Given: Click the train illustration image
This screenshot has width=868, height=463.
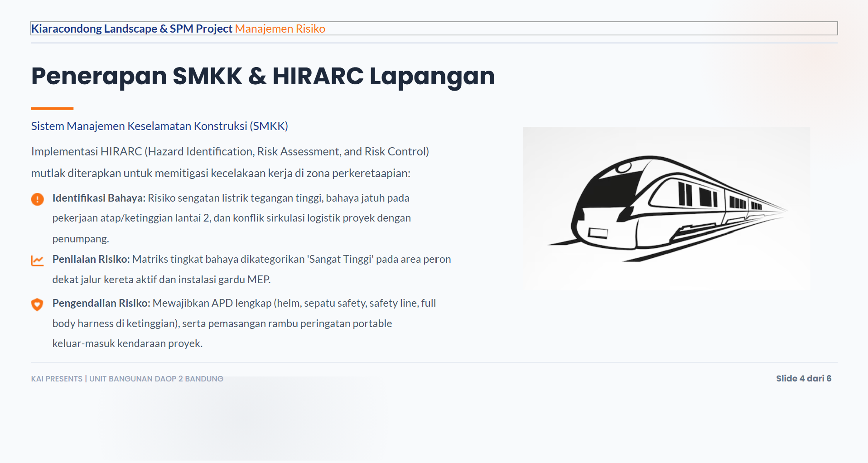Looking at the screenshot, I should (x=666, y=208).
